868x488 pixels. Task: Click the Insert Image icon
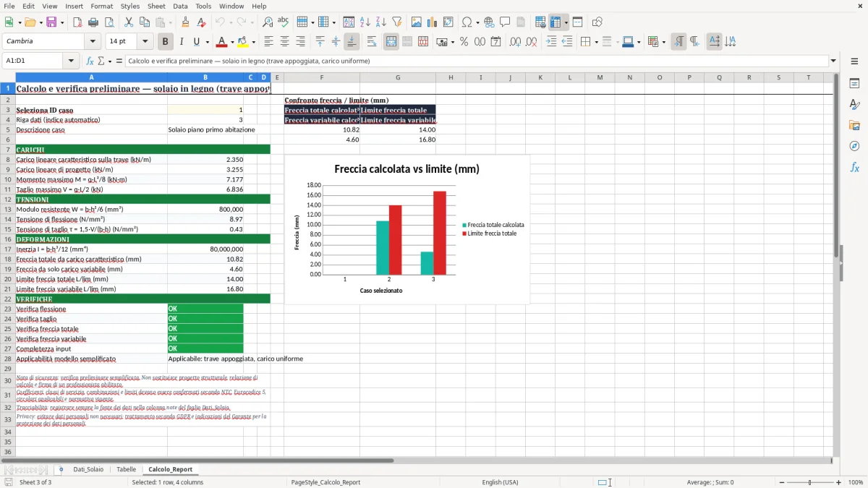pyautogui.click(x=417, y=22)
